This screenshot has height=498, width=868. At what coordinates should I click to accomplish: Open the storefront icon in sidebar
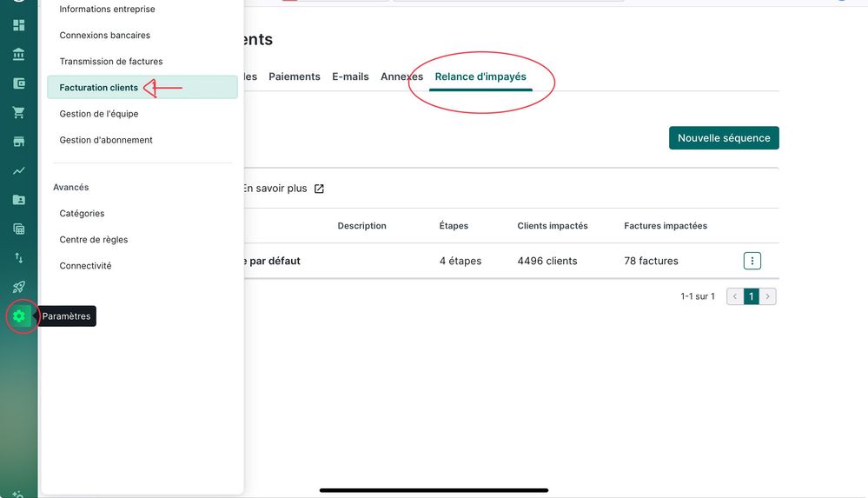coord(18,142)
